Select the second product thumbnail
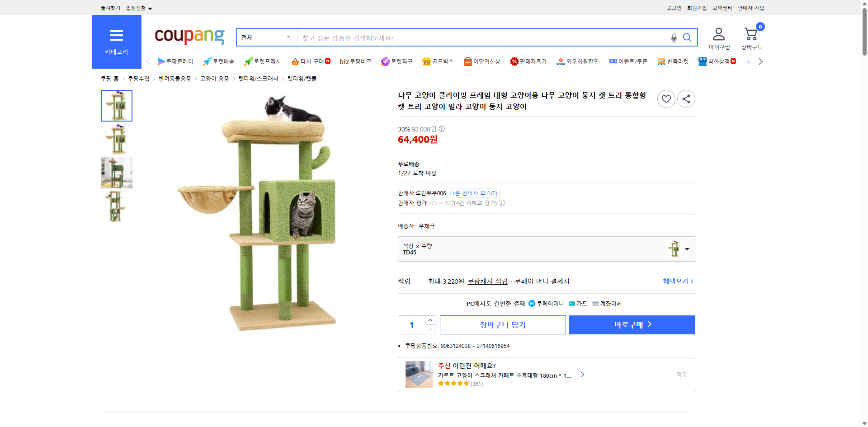Screen dimensions: 868x427 pos(116,139)
